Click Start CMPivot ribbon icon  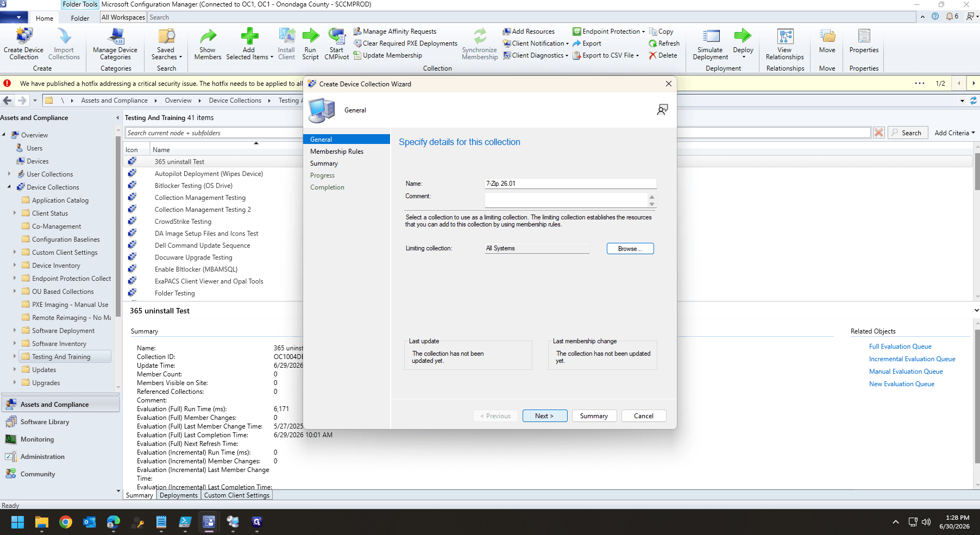[x=336, y=44]
